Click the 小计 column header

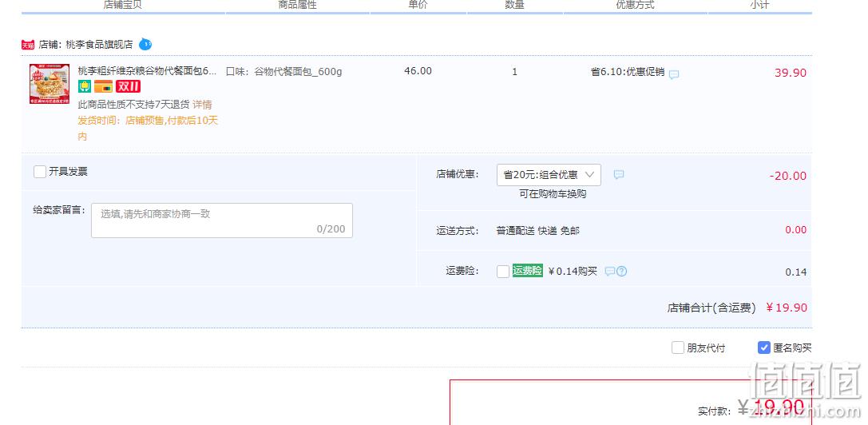point(759,5)
